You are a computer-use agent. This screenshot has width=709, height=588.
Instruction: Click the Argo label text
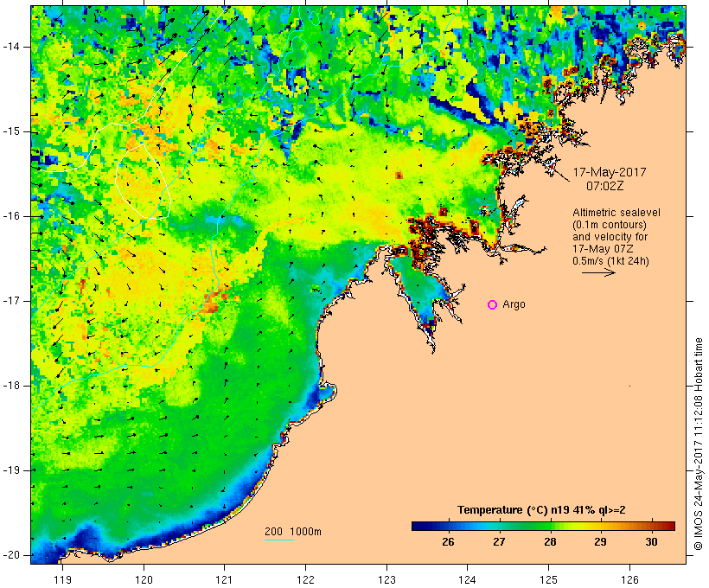click(514, 304)
